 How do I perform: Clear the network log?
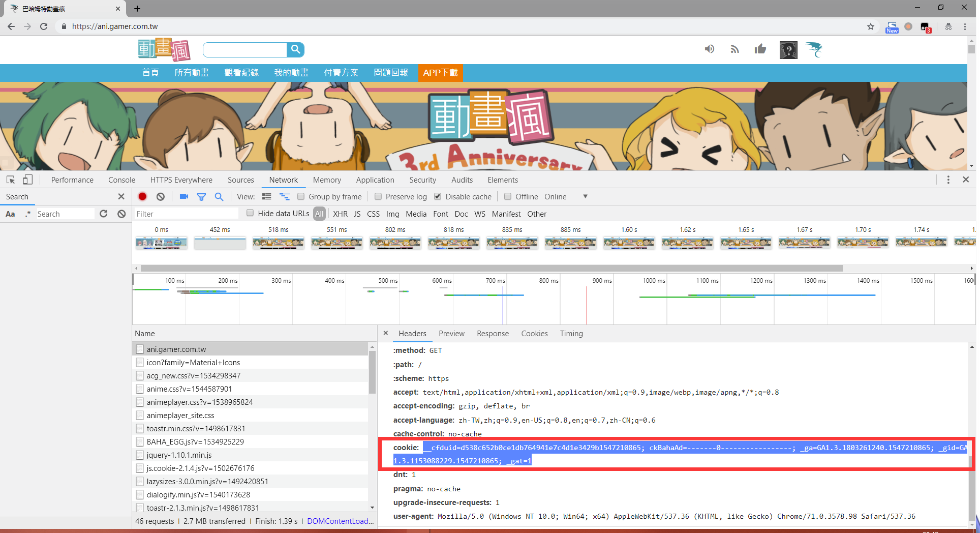pyautogui.click(x=161, y=197)
